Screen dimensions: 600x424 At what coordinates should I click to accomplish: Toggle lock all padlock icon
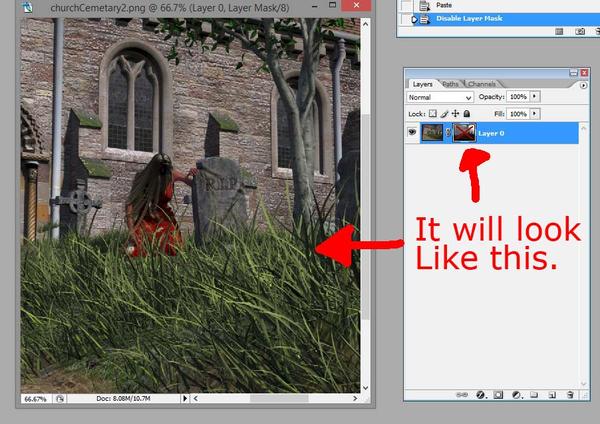coord(467,114)
